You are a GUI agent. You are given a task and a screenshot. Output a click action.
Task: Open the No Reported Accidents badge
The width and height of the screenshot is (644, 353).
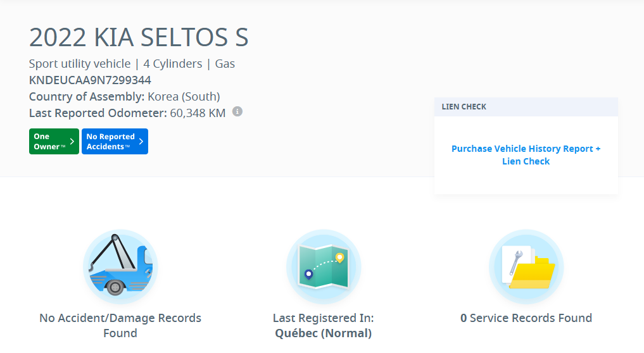(x=110, y=142)
